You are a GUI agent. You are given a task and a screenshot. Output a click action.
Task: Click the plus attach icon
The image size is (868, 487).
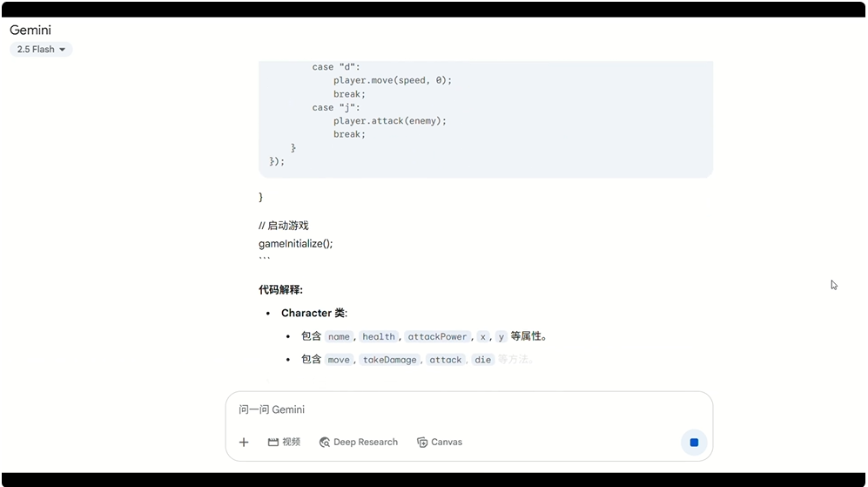pyautogui.click(x=244, y=442)
